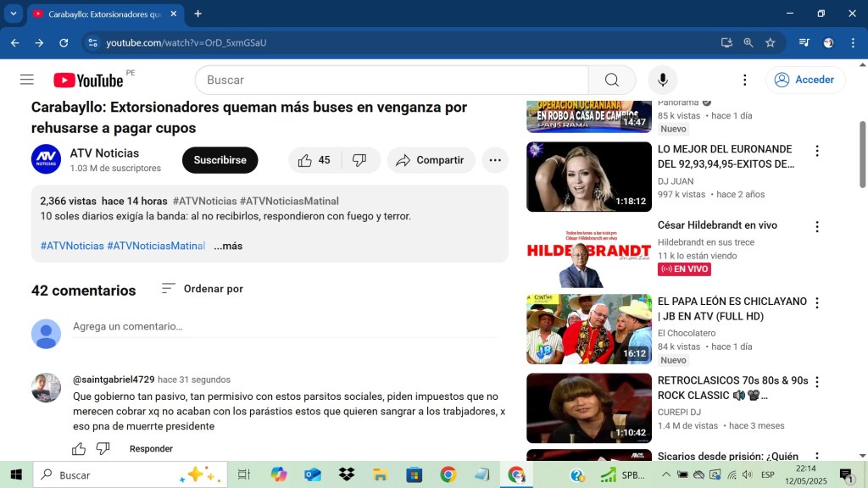This screenshot has height=488, width=868.
Task: Open the Ordenar por comment sorting menu
Action: tap(203, 289)
